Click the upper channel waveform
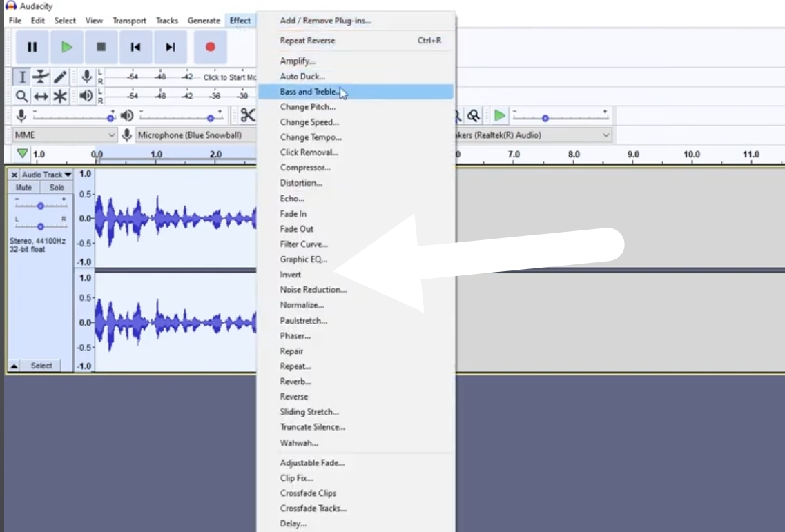Viewport: 785px width, 532px height. pos(175,218)
